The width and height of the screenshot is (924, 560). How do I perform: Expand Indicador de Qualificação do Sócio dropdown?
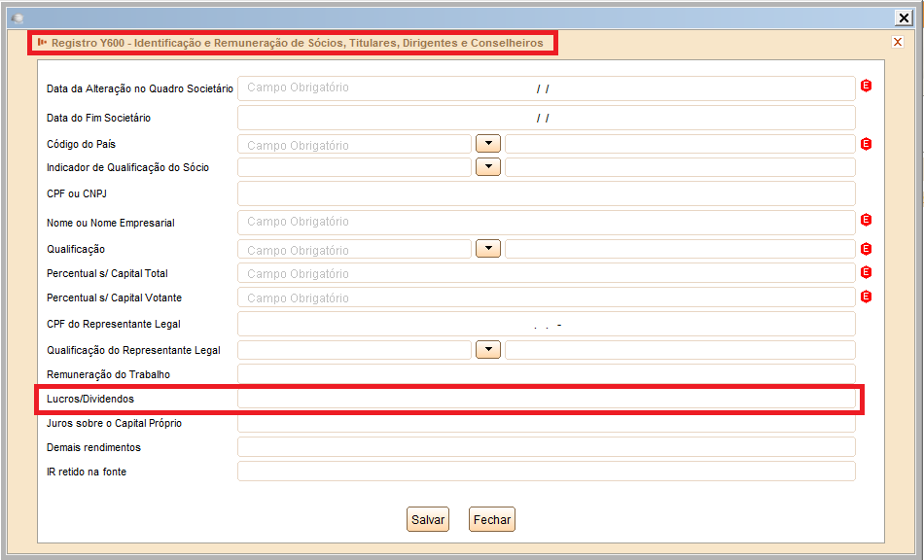(488, 166)
